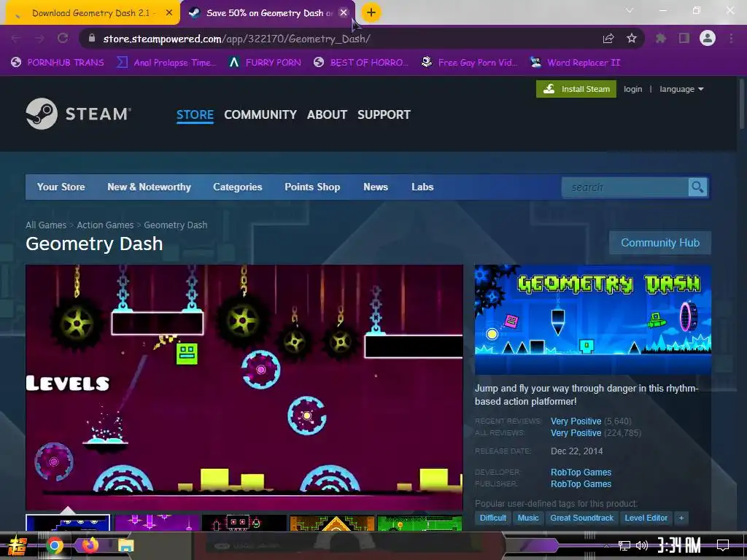Click the taskbar network icon
Screen dimensions: 747x560
point(624,545)
